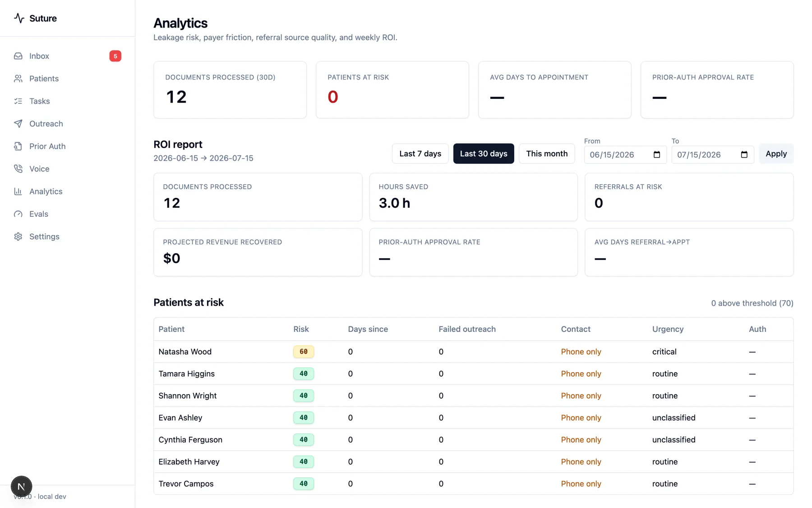Click Trevor Campos' risk score 40
The width and height of the screenshot is (812, 508).
coord(304,484)
